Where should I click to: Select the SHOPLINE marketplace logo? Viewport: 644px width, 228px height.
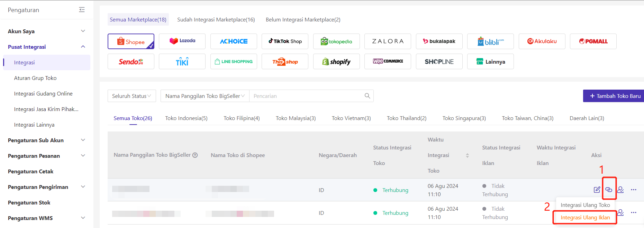tap(439, 62)
